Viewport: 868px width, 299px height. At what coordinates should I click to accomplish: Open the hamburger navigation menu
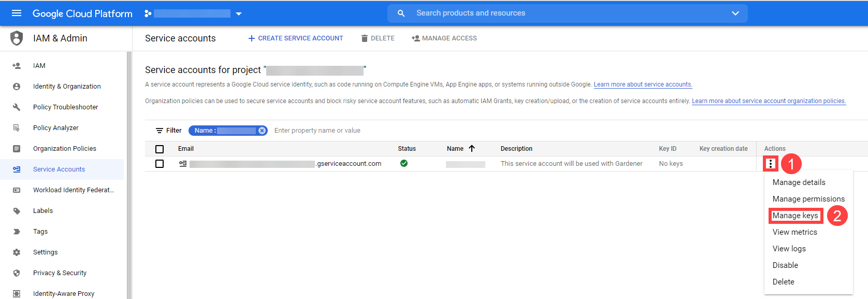17,13
